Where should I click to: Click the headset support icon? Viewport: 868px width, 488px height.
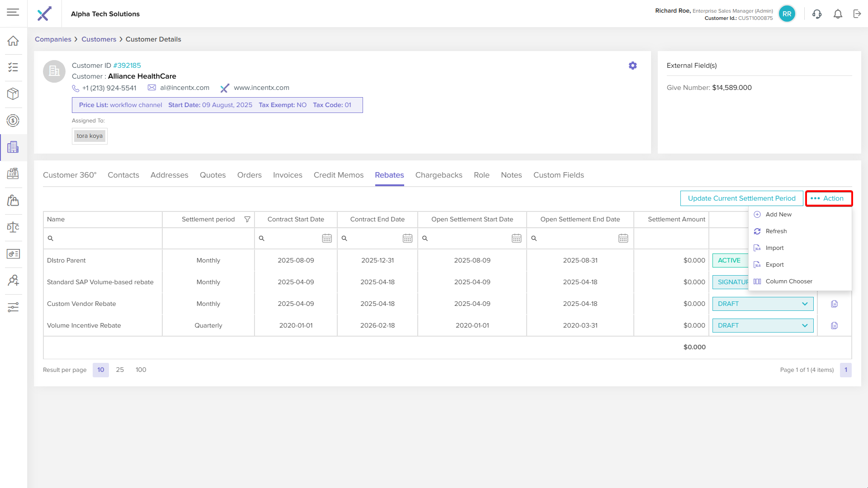tap(816, 14)
